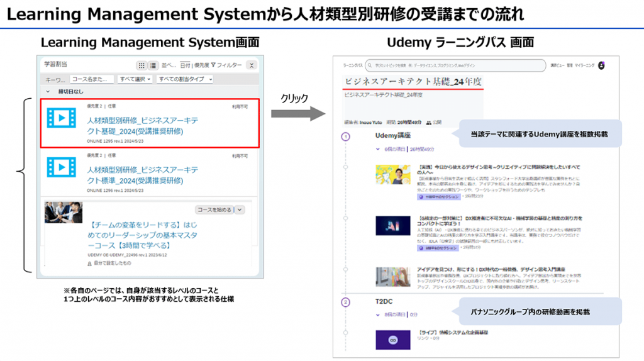The image size is (644, 361).
Task: Open dropdown arrow beside コースを始める
Action: pos(240,210)
